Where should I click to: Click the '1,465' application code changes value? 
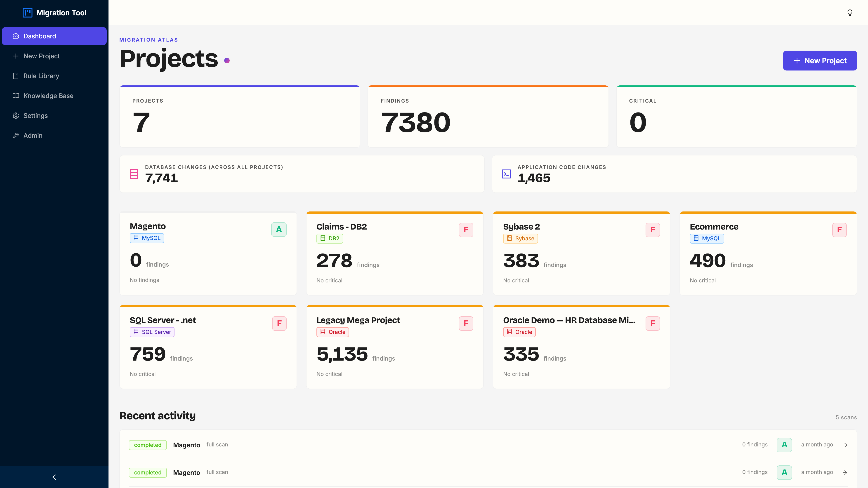click(534, 178)
